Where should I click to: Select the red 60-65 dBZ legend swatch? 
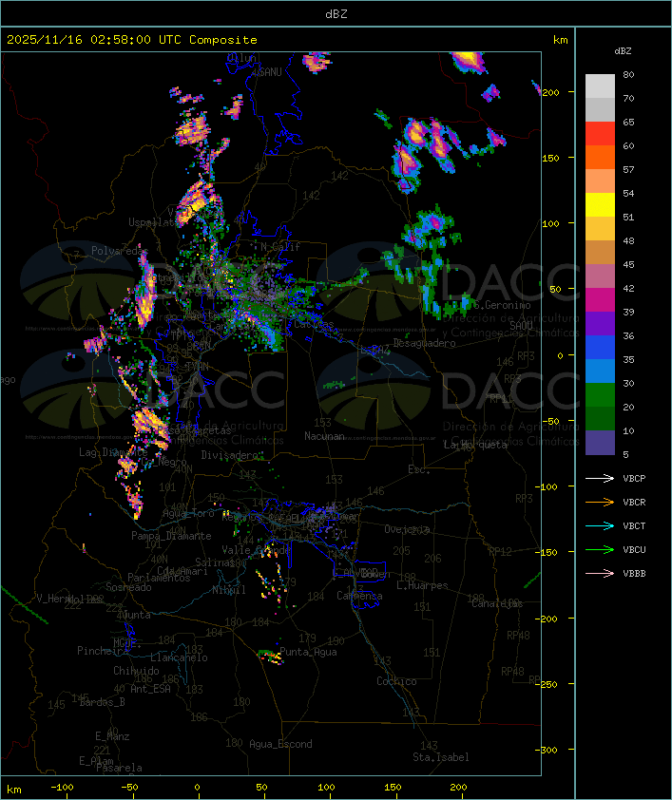pyautogui.click(x=600, y=134)
